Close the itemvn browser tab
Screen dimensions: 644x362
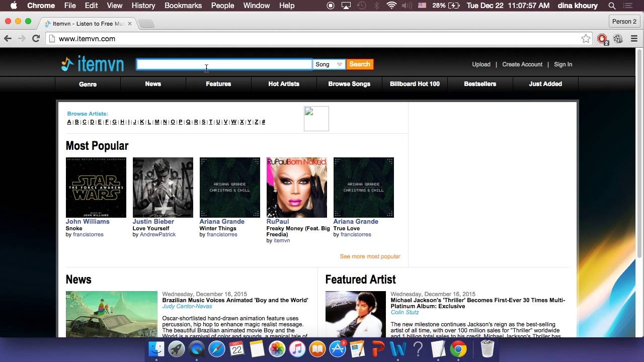(x=130, y=24)
